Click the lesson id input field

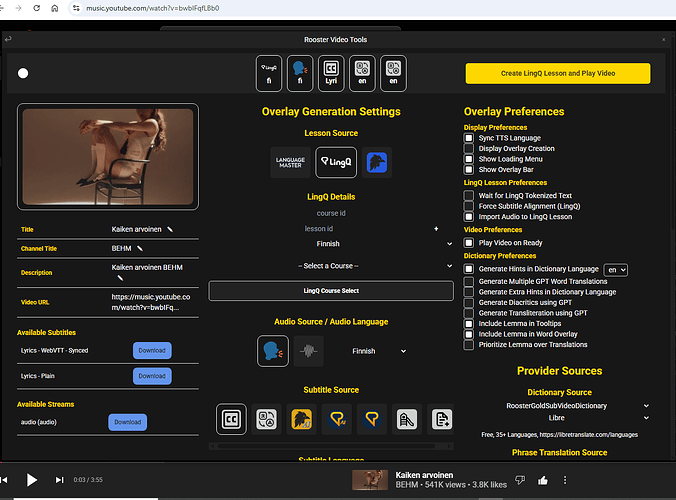(319, 229)
